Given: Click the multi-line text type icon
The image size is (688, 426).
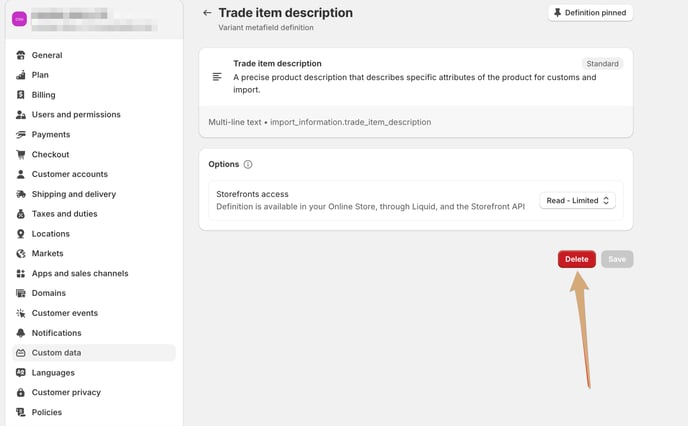Looking at the screenshot, I should click(217, 77).
